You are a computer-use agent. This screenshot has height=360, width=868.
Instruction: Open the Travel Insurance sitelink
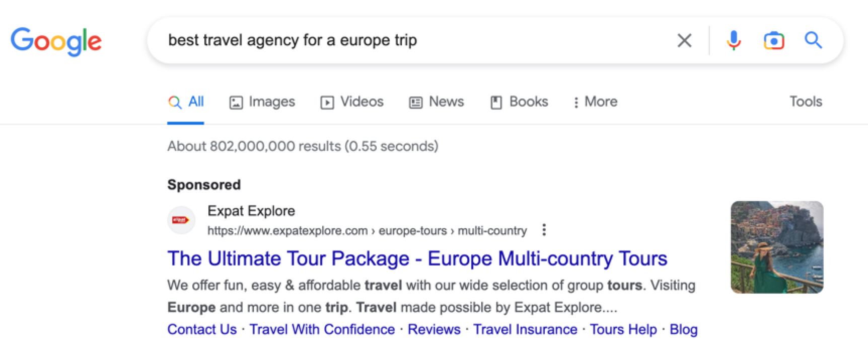tap(525, 329)
